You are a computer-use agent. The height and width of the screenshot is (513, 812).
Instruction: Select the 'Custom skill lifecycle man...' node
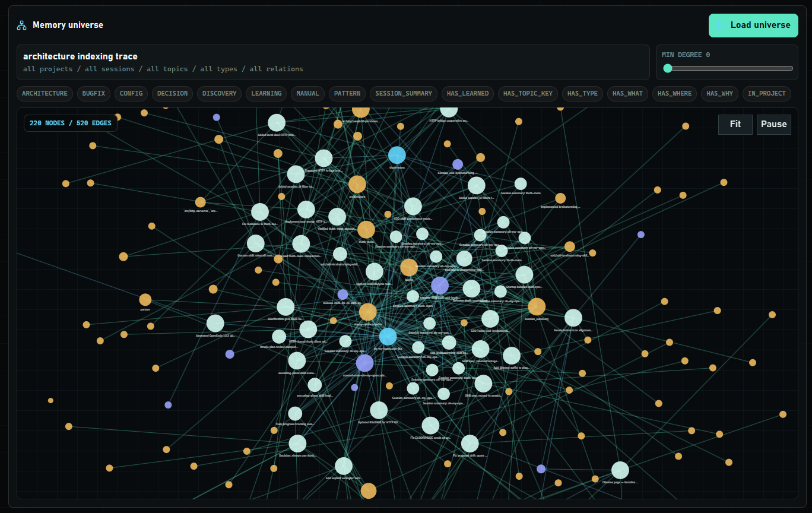(x=375, y=272)
